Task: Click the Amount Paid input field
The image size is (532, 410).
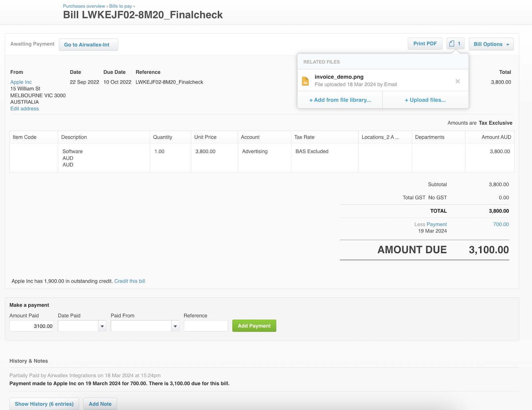Action: click(x=32, y=326)
